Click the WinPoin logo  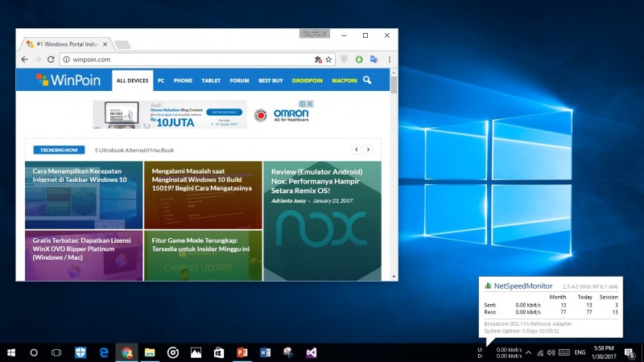68,80
